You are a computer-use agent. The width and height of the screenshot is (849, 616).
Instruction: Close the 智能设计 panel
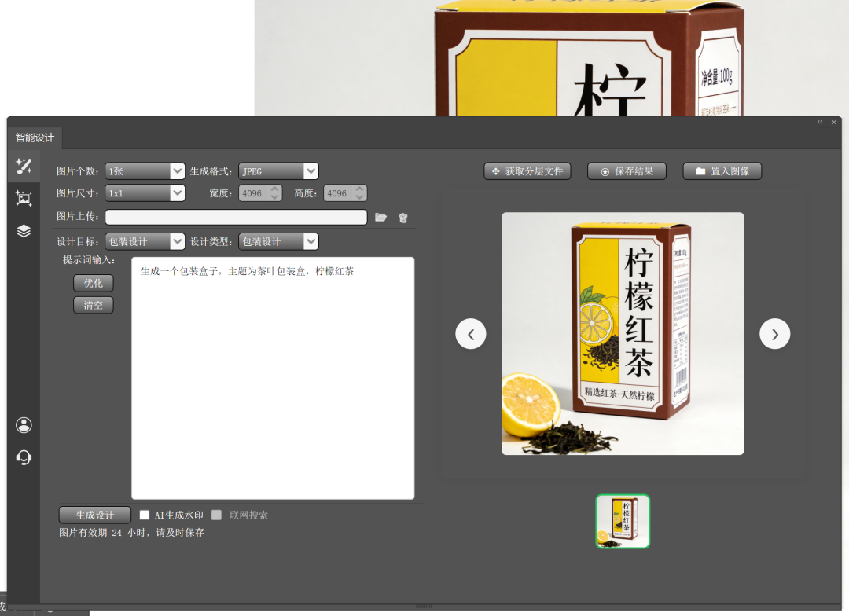[x=834, y=123]
